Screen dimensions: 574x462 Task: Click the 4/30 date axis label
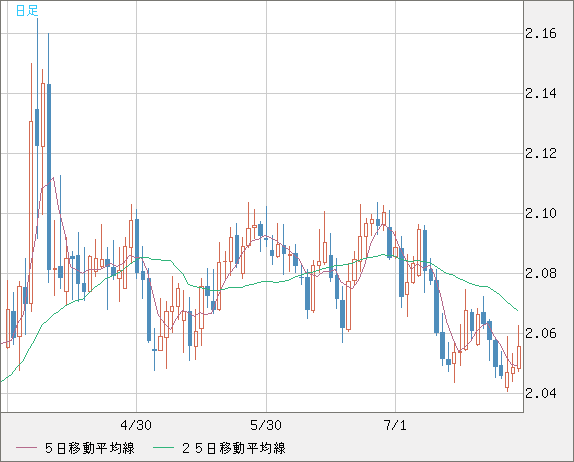click(x=136, y=425)
